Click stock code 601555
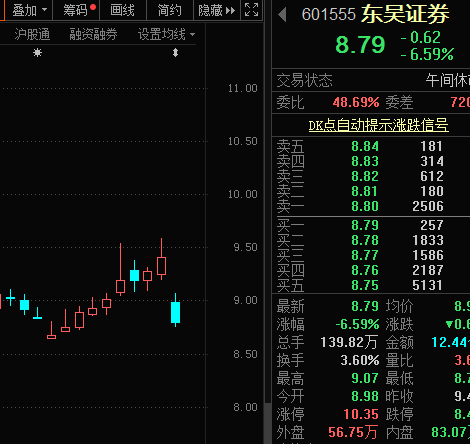The width and height of the screenshot is (470, 444). 328,14
